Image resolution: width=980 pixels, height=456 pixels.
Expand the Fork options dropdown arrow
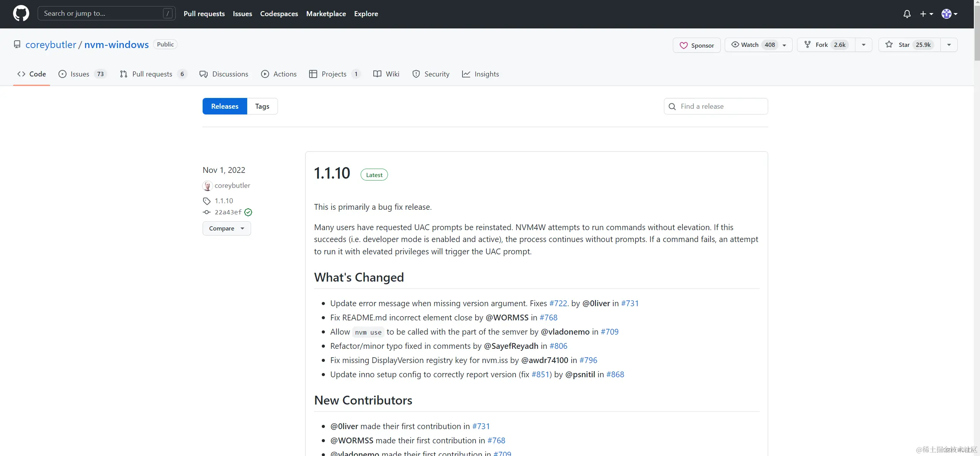[864, 45]
